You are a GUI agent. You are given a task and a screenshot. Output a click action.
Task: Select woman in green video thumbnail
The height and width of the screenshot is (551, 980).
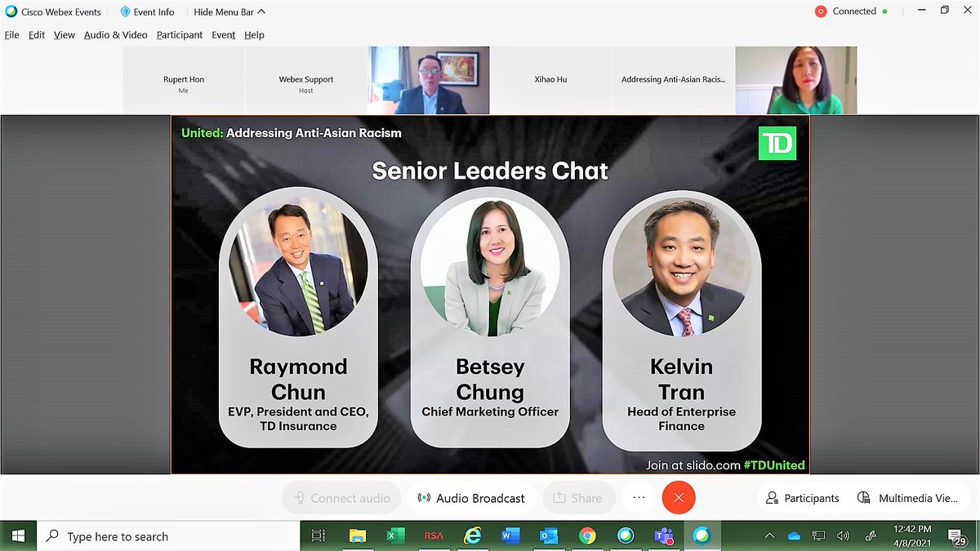(796, 80)
